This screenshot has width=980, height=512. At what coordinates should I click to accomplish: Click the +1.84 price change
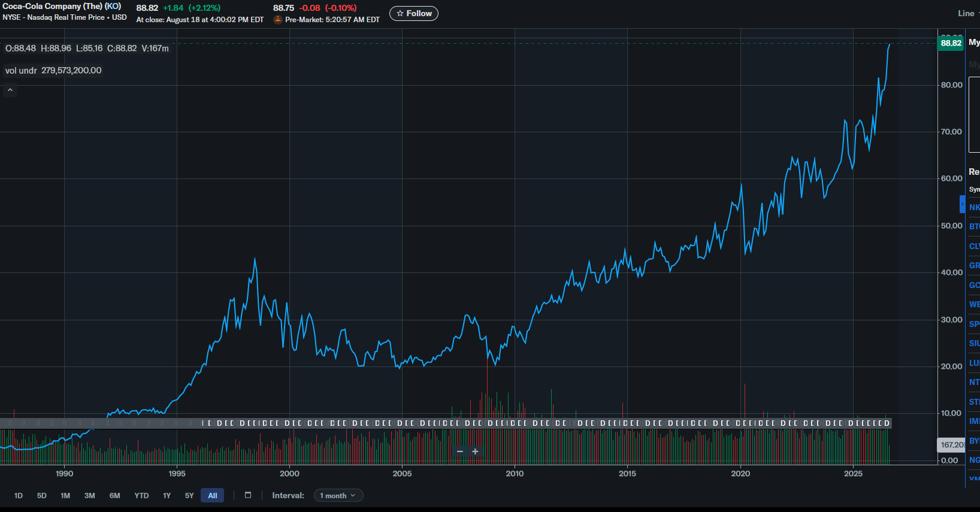tap(173, 8)
